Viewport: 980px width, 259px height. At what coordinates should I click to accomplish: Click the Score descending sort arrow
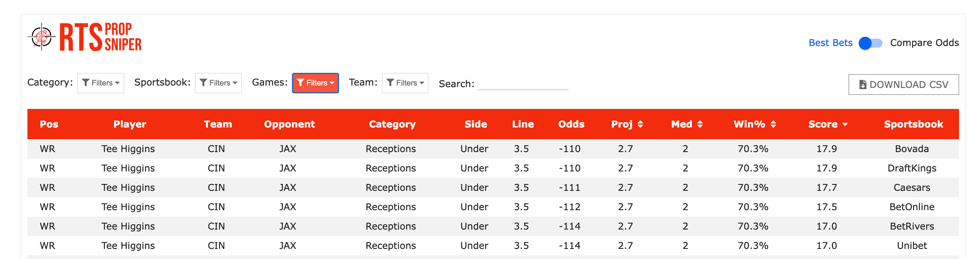click(x=845, y=124)
